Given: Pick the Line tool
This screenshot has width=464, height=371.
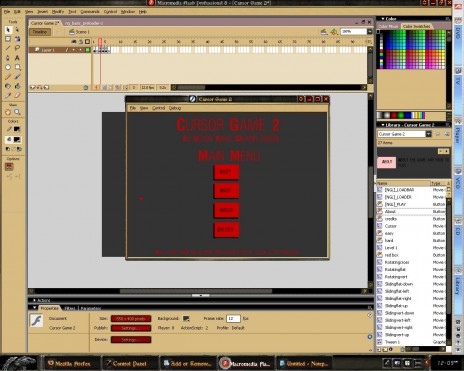Looking at the screenshot, I should click(x=8, y=49).
